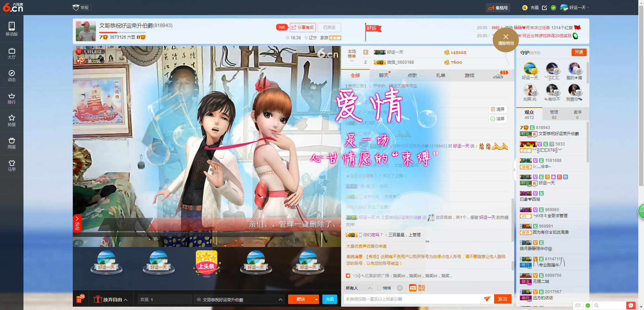Click the gold coin icon beside 充值

coord(525,8)
